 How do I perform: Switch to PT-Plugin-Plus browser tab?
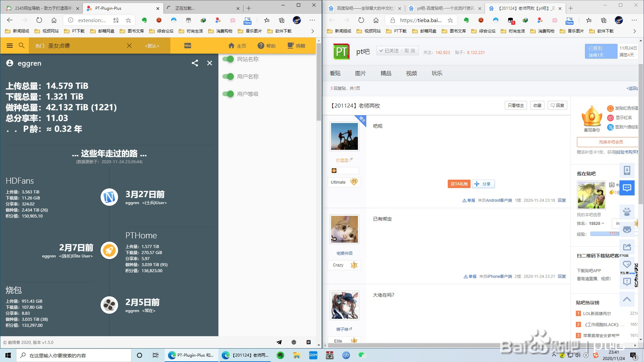[122, 8]
